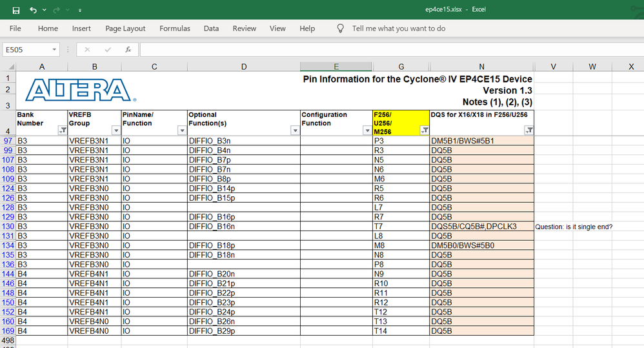The image size is (644, 348).
Task: Open the Bank Number filter dropdown
Action: [x=62, y=130]
